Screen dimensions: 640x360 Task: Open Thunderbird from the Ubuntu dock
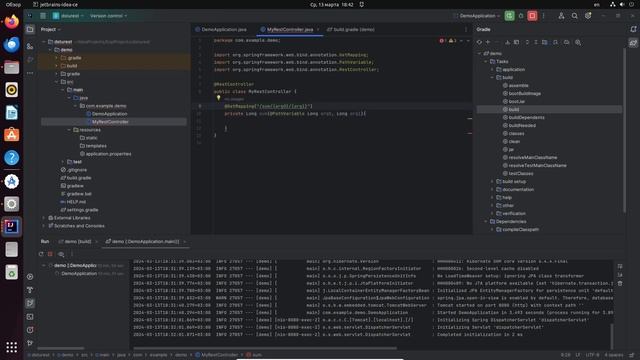[x=11, y=44]
